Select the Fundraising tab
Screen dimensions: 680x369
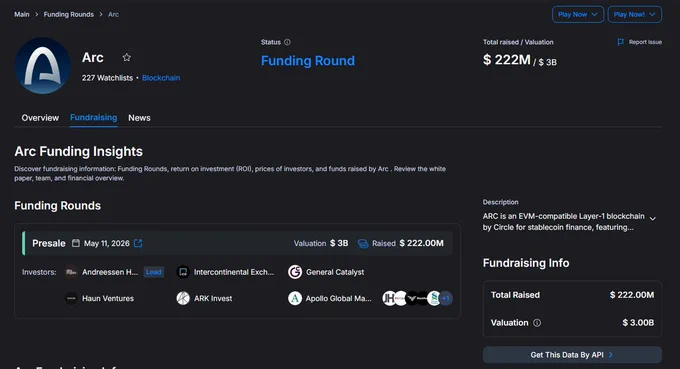(94, 118)
